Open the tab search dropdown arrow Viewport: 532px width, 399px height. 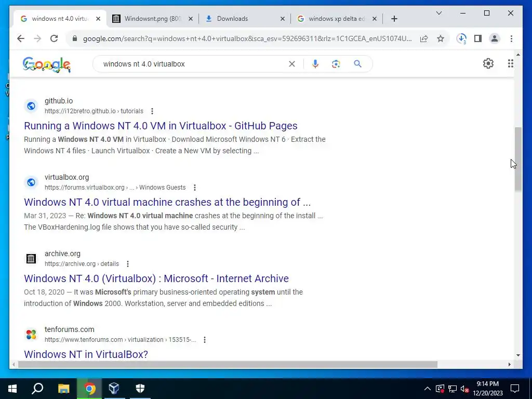pos(438,13)
